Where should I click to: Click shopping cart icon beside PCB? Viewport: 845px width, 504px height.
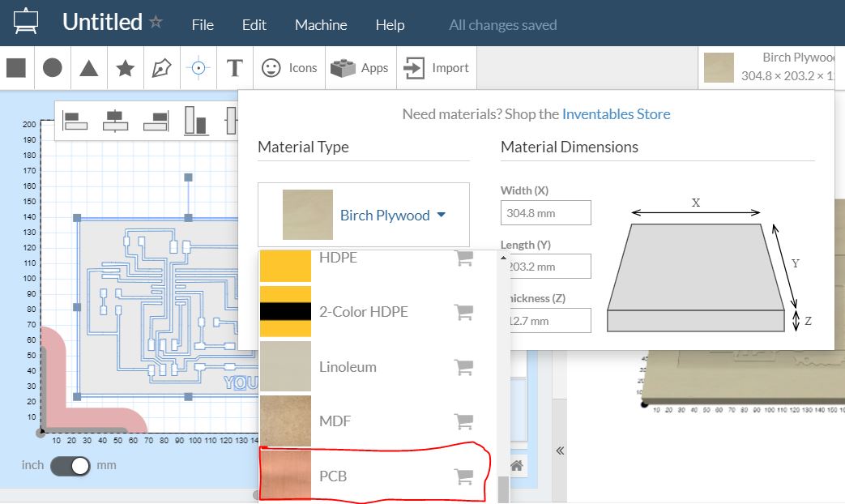(x=463, y=476)
